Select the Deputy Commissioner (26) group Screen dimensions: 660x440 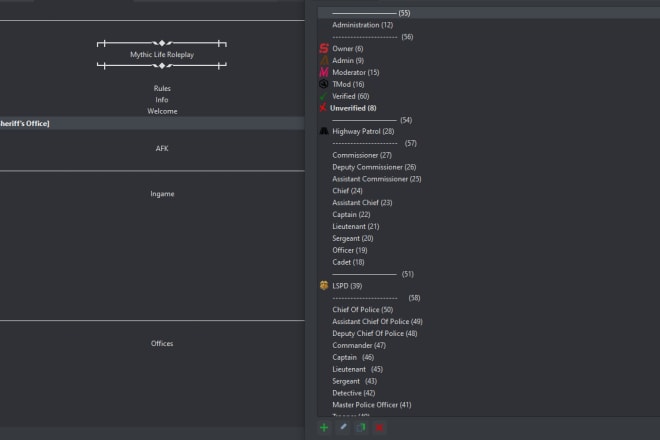coord(374,167)
